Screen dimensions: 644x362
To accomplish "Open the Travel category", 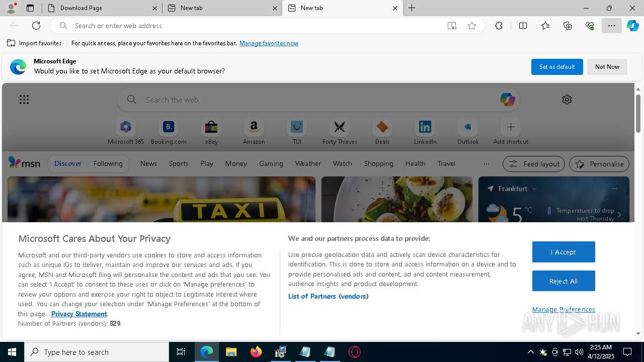I will click(x=446, y=164).
